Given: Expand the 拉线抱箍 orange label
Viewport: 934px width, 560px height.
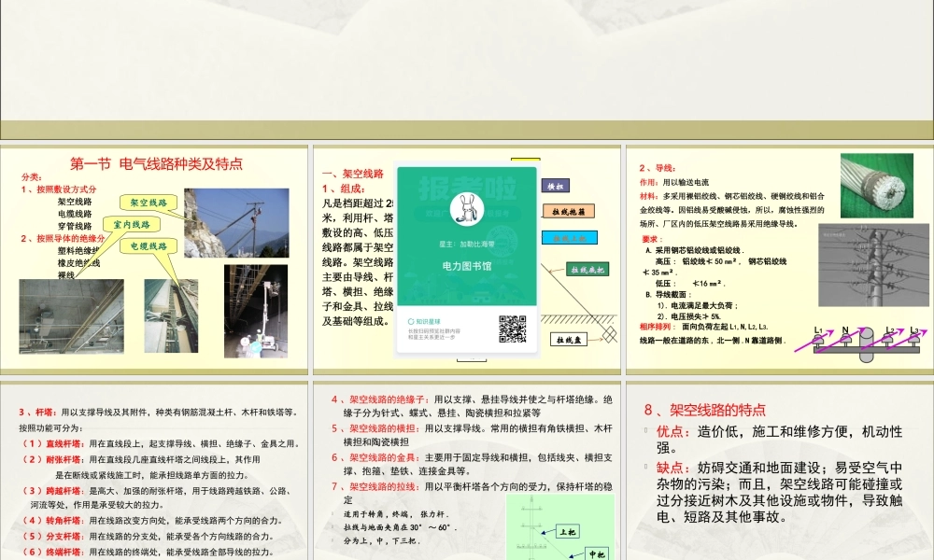Looking at the screenshot, I should point(568,211).
